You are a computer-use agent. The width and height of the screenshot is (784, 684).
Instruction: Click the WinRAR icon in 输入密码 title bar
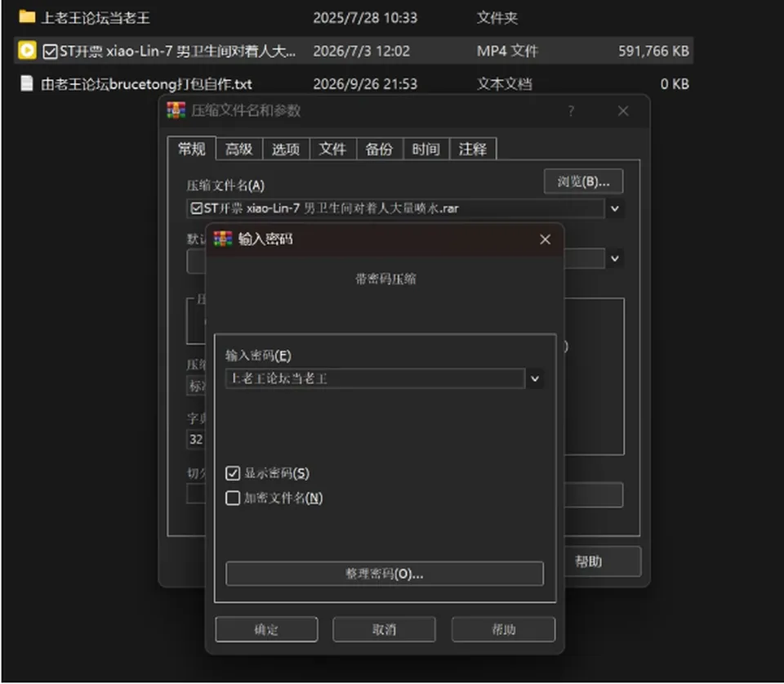coord(223,239)
